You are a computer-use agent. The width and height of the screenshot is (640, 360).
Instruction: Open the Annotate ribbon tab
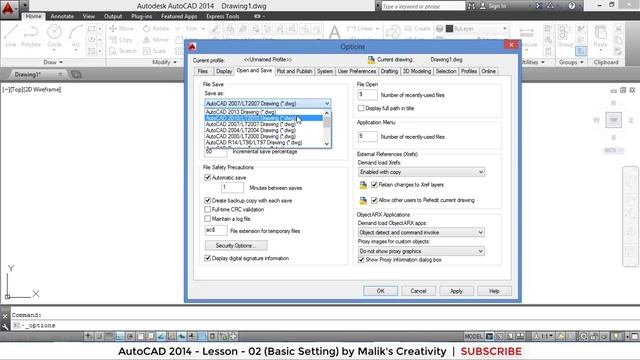[62, 16]
